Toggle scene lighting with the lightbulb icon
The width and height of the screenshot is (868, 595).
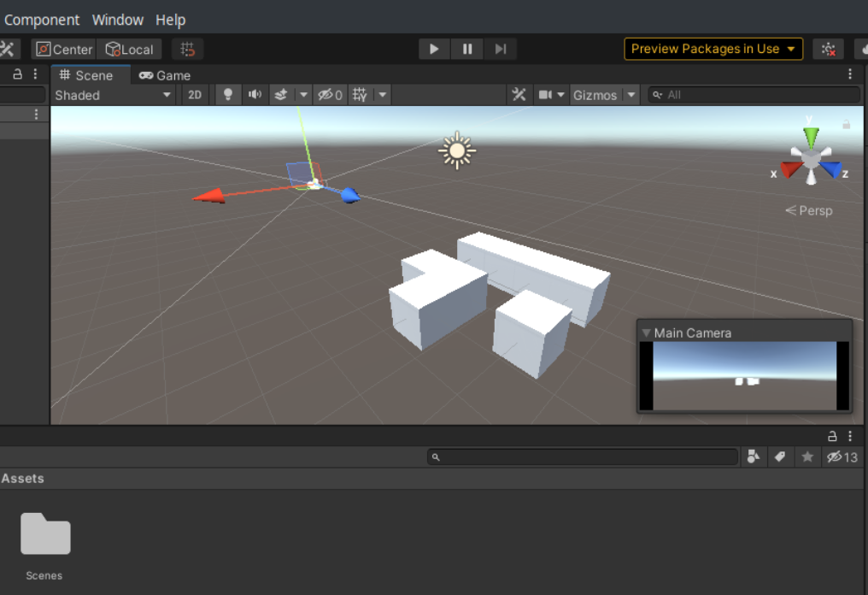click(x=227, y=95)
